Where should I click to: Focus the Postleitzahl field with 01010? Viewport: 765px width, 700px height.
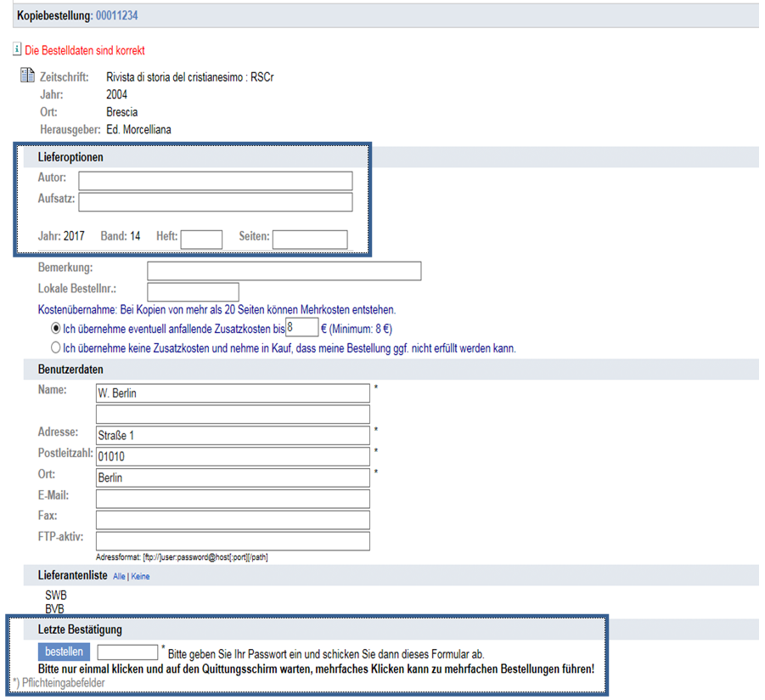233,456
